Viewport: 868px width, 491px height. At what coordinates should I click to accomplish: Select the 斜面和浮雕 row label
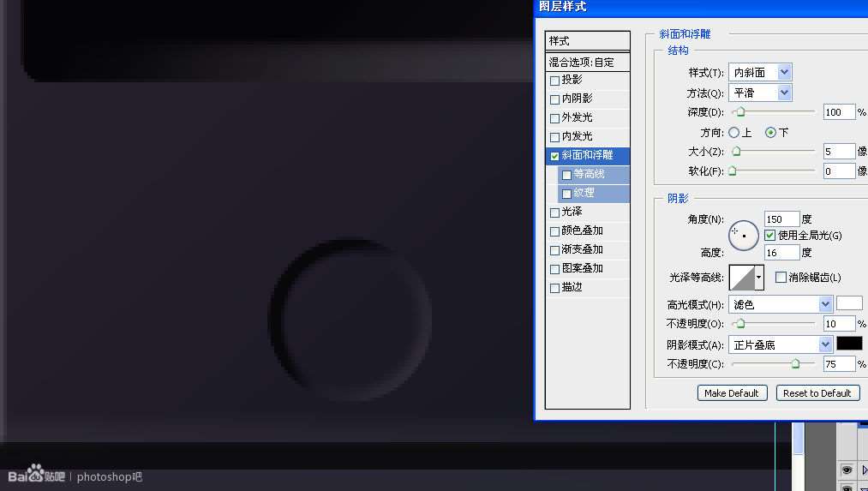point(587,156)
